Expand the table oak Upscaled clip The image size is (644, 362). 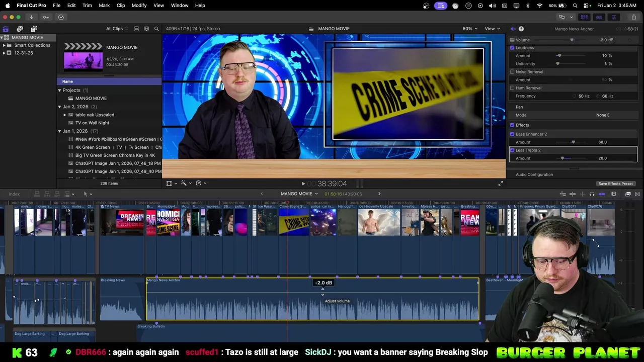65,115
